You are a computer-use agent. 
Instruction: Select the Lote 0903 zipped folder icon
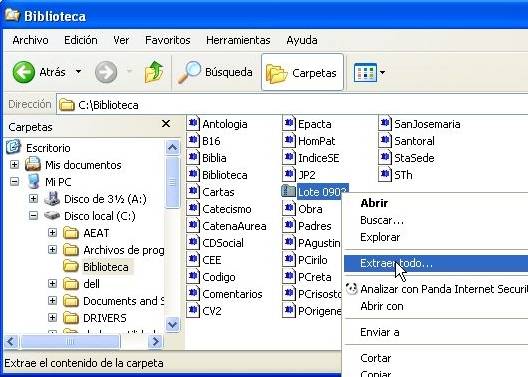[x=288, y=192]
